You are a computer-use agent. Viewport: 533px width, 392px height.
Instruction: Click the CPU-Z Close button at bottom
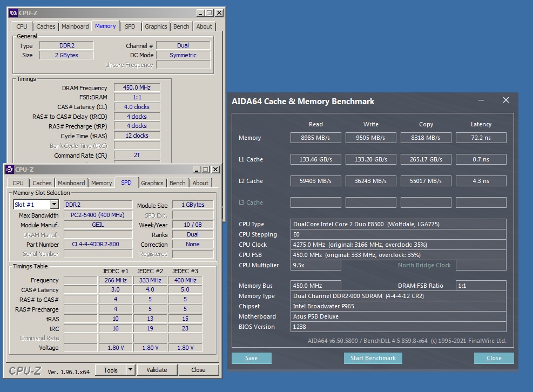(198, 370)
